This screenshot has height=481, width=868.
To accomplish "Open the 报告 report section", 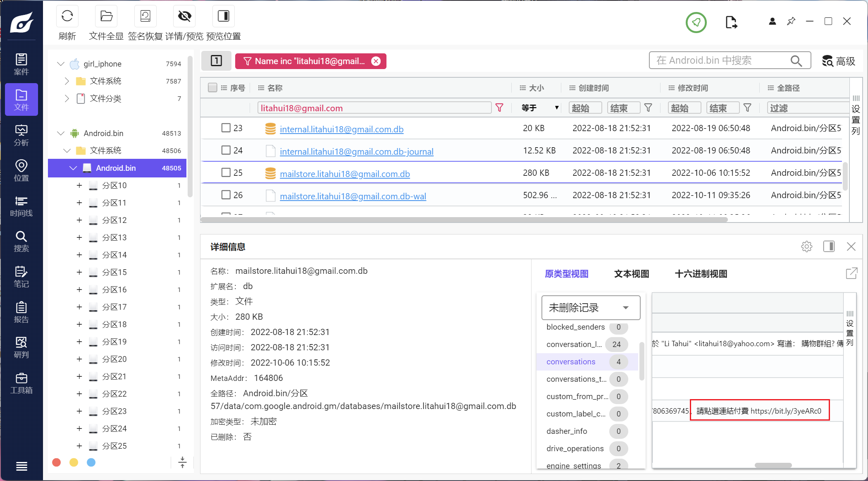I will coord(21,312).
